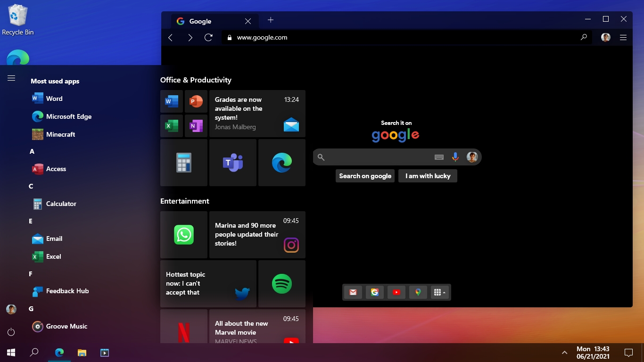Open taskbar Search

pos(34,353)
